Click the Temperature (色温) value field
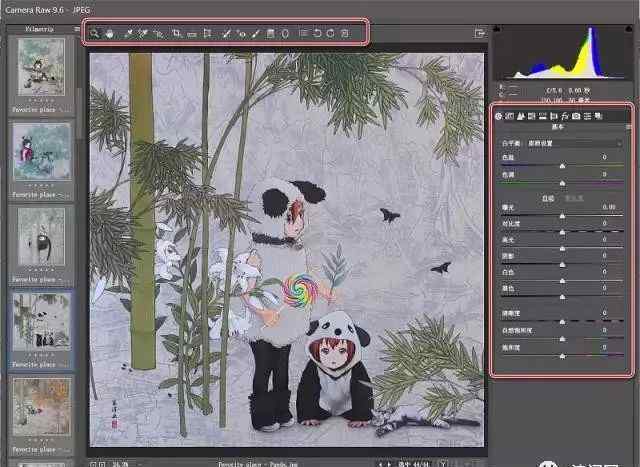 click(605, 157)
